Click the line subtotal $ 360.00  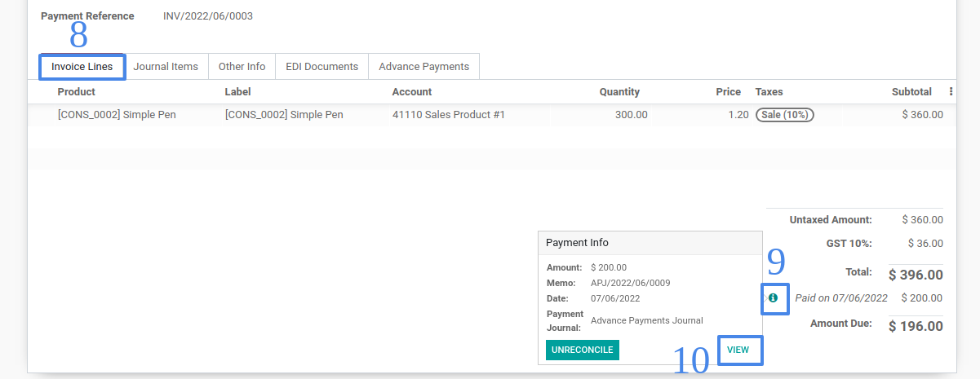tap(923, 115)
